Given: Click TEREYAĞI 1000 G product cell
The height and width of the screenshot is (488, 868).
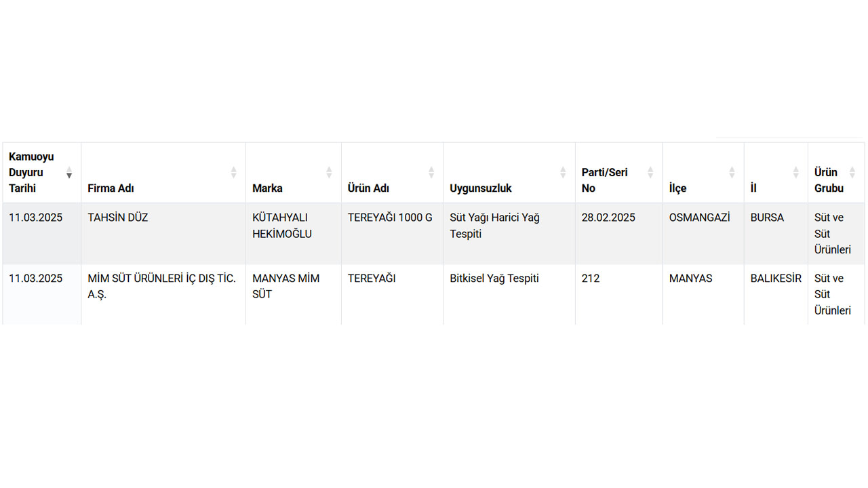Looking at the screenshot, I should tap(393, 233).
